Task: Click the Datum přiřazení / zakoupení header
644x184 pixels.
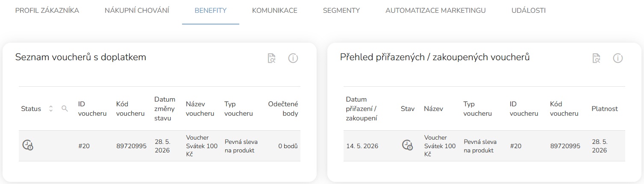Action: (362, 109)
